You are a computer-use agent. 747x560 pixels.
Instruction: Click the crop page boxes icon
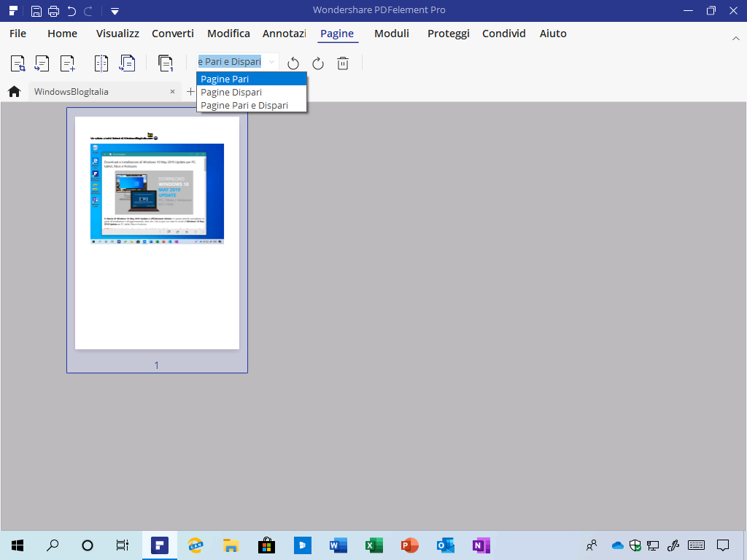point(18,63)
